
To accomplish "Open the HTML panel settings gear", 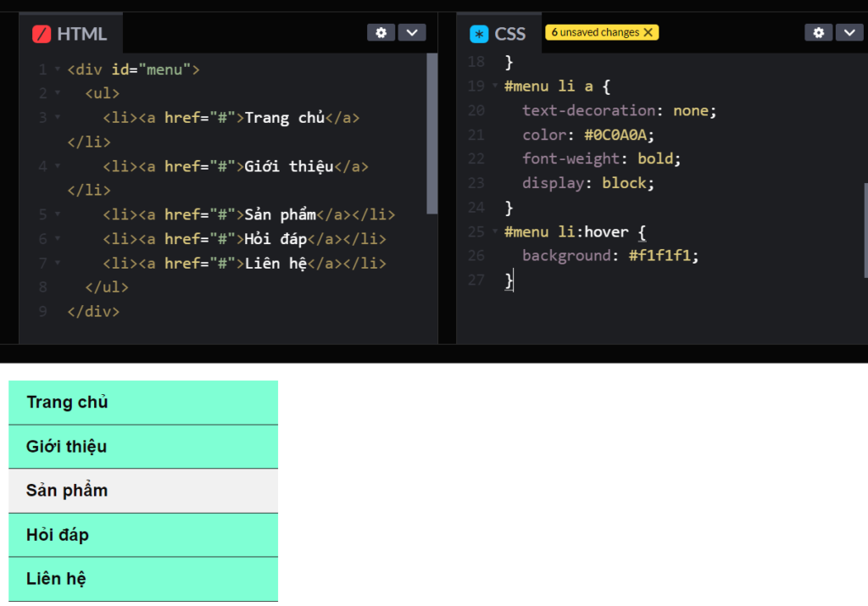I will point(381,32).
